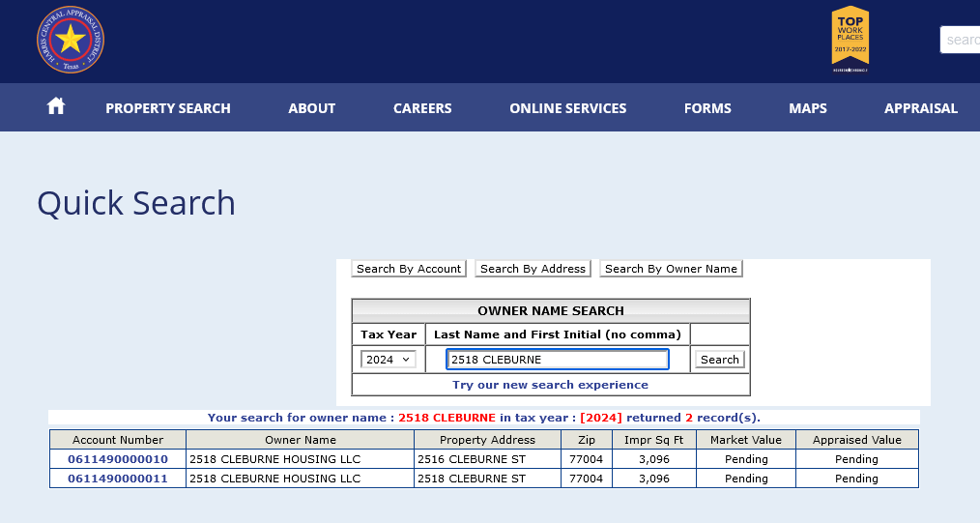Click the owner name input field
980x523 pixels.
pyautogui.click(x=558, y=360)
